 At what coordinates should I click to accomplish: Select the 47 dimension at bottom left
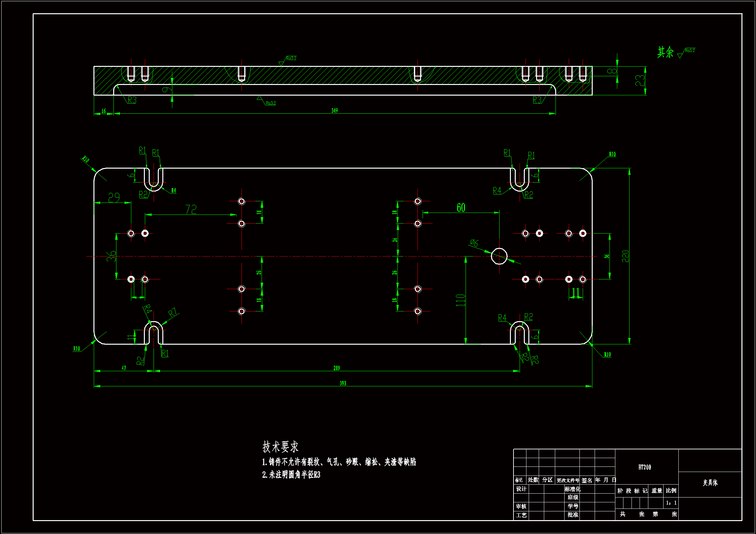click(x=124, y=368)
